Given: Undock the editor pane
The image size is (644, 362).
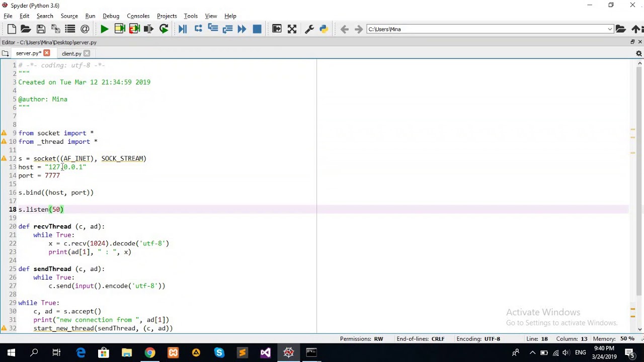Looking at the screenshot, I should [x=632, y=42].
